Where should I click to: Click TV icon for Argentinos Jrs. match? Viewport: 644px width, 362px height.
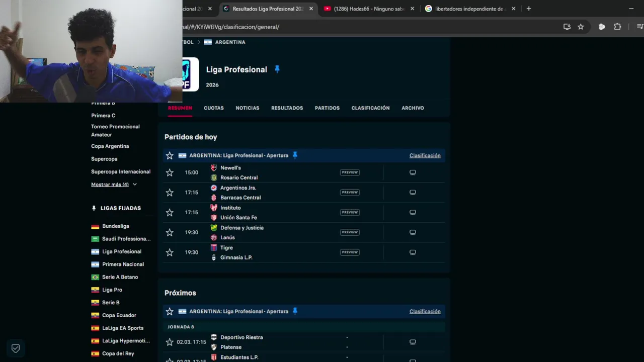coord(413,192)
